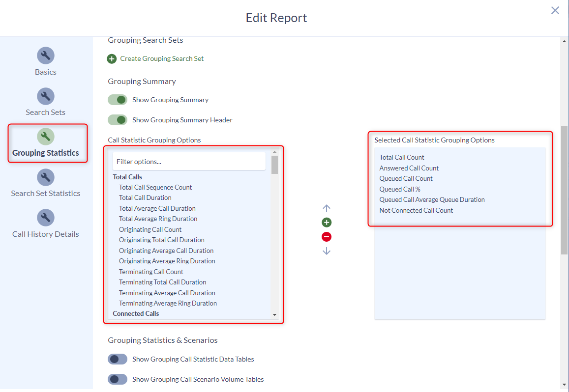Click the green plus icon beside Create Grouping Search Set
The height and width of the screenshot is (392, 569).
click(x=112, y=58)
